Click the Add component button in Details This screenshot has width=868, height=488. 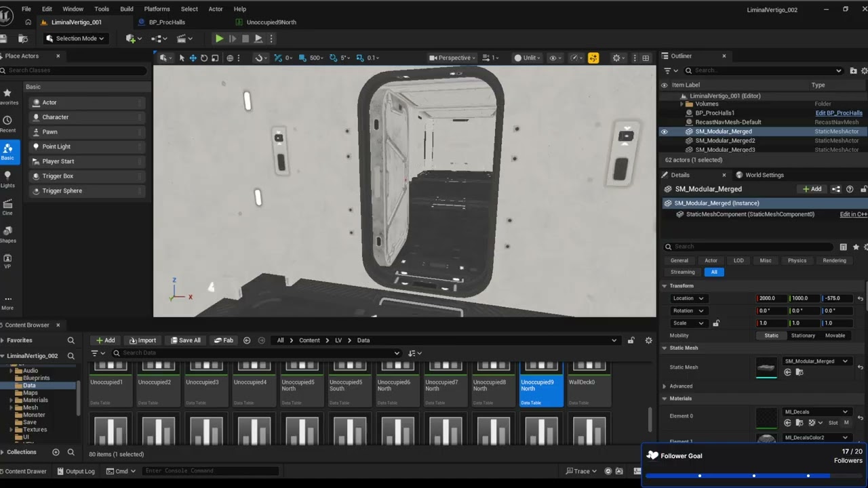(812, 189)
